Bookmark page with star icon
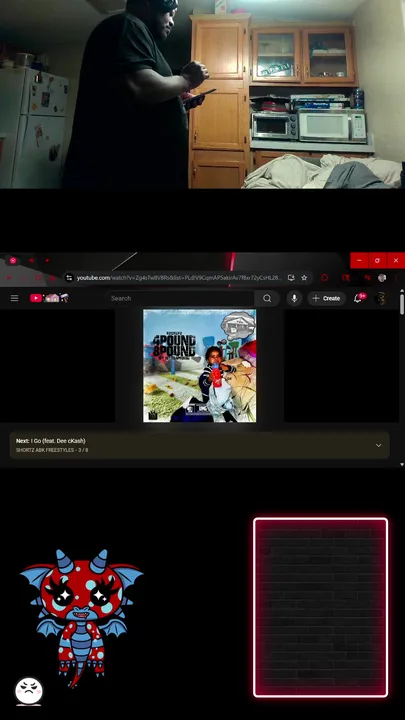 [304, 278]
